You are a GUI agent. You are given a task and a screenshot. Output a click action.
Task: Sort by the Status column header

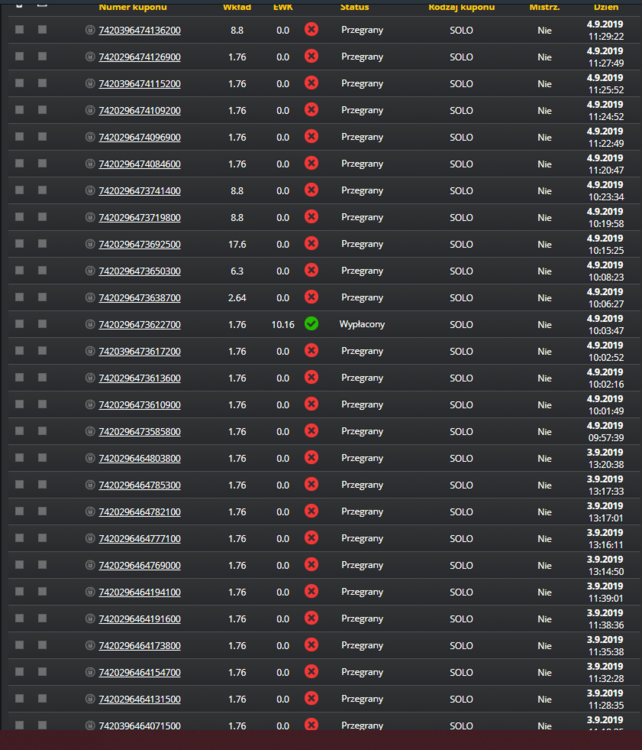pyautogui.click(x=354, y=7)
